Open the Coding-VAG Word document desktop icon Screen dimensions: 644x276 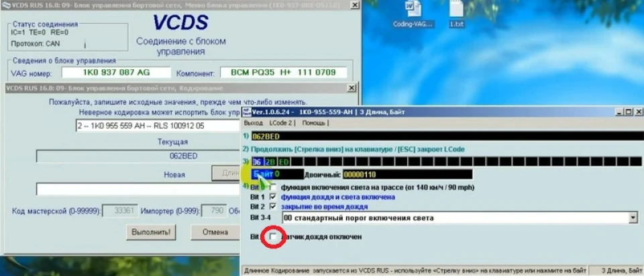(x=413, y=14)
